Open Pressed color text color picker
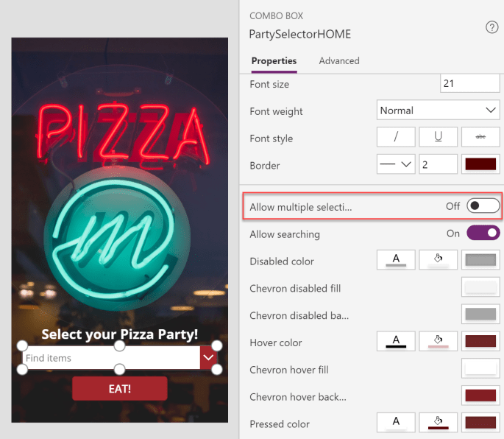This screenshot has width=504, height=439. pos(396,423)
